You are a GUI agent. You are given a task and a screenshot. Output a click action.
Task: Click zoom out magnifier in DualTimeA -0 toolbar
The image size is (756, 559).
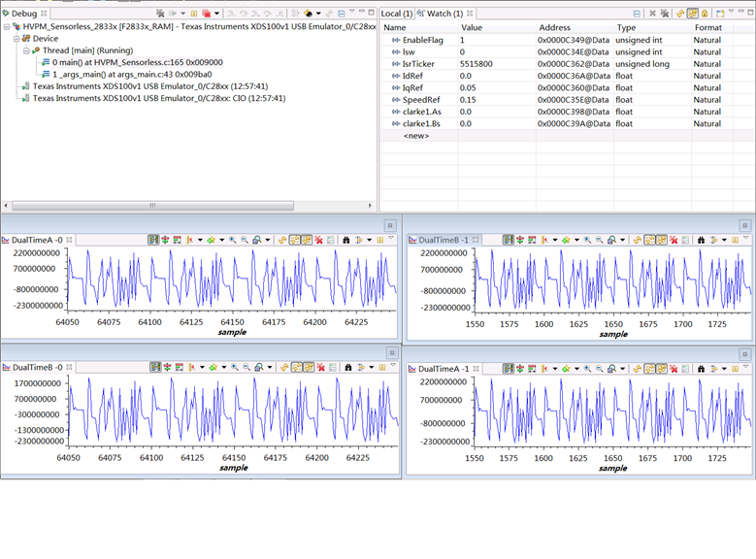coord(245,240)
